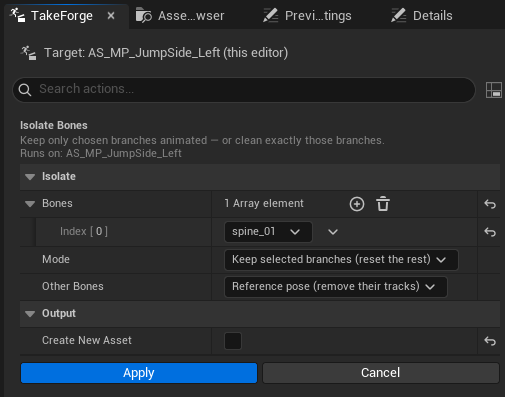
Task: Click the '1 Array element' label
Action: click(x=264, y=203)
